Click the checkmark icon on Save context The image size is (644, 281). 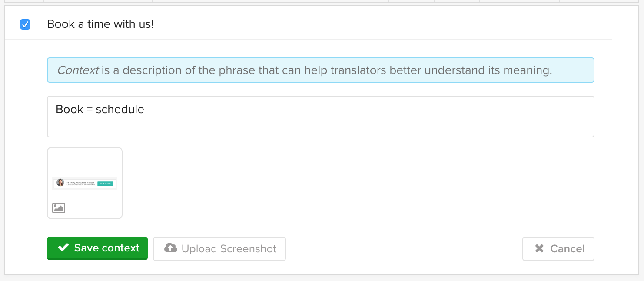tap(63, 248)
